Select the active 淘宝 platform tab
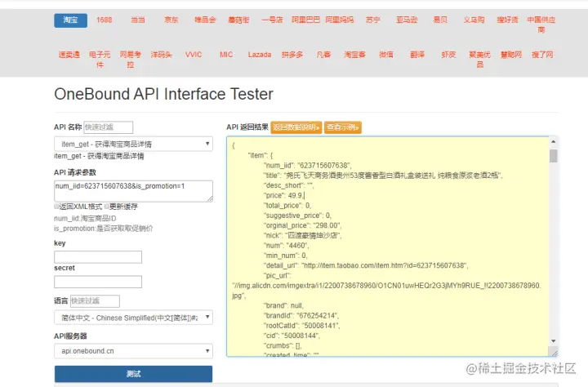This screenshot has width=588, height=387. (70, 20)
